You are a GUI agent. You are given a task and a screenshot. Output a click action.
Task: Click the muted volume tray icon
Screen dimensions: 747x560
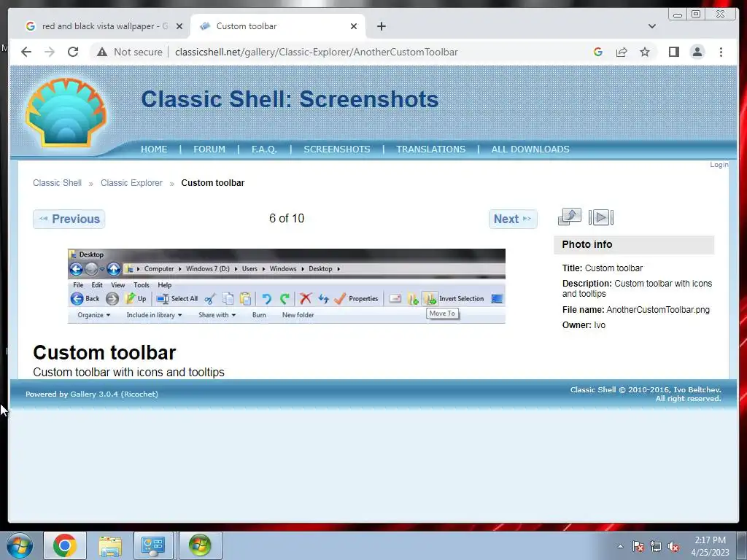(x=673, y=546)
